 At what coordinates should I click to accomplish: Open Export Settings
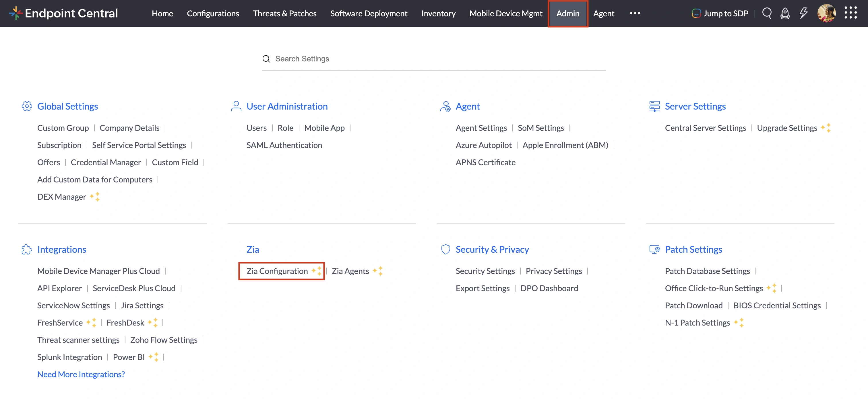click(x=483, y=288)
